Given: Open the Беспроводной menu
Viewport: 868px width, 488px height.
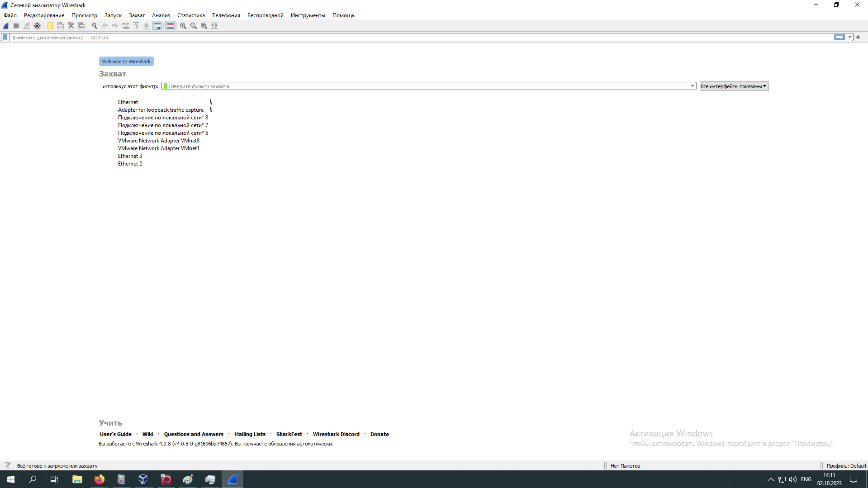Looking at the screenshot, I should point(266,15).
